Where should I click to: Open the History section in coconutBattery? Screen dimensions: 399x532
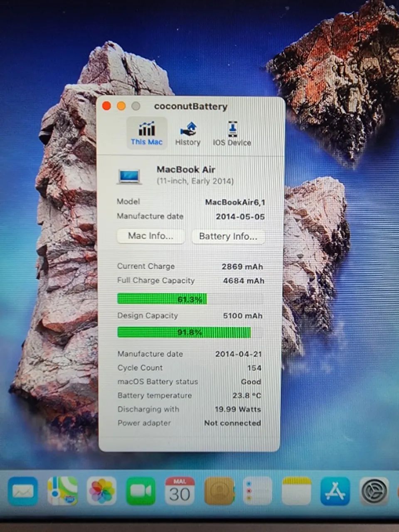coord(188,132)
